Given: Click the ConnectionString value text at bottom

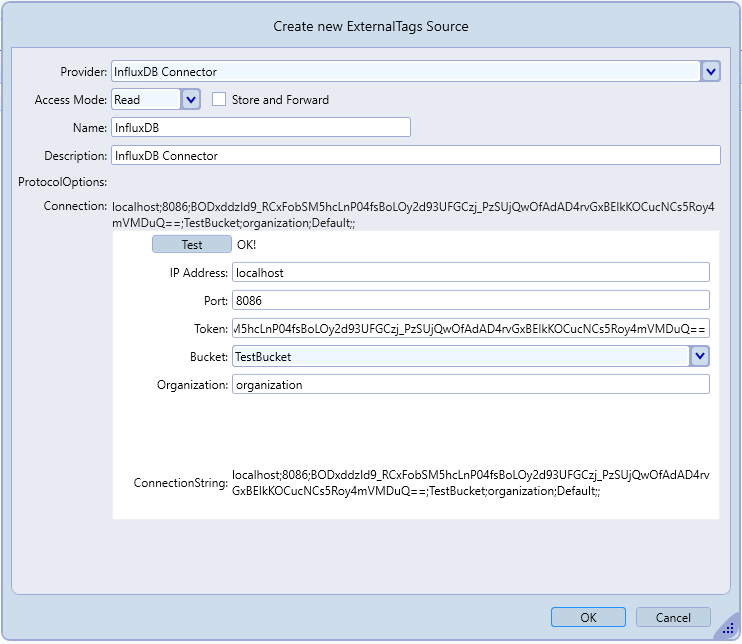Looking at the screenshot, I should pos(470,483).
